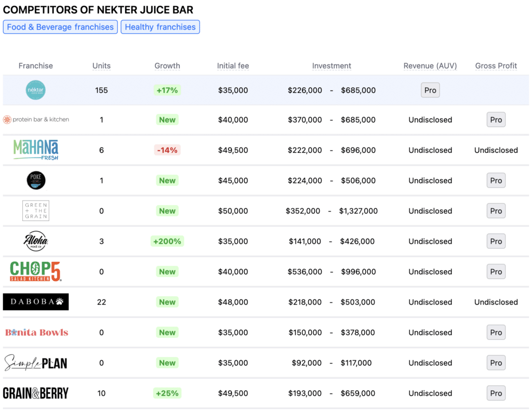This screenshot has width=532, height=412.
Task: Click Pro button in Aloha Poke row
Action: 496,241
